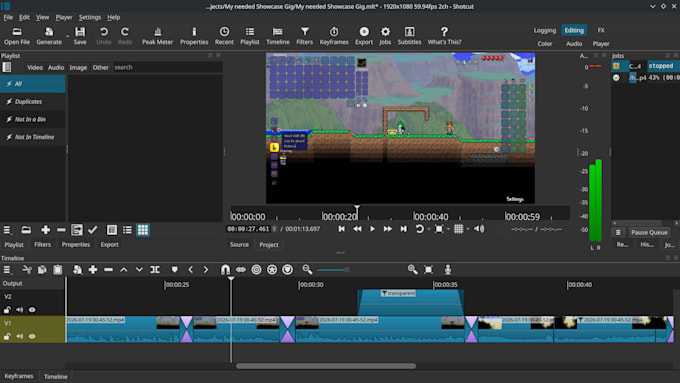Viewport: 680px width, 383px height.
Task: Toggle Scrub While Dragging on the timeline
Action: pos(241,270)
